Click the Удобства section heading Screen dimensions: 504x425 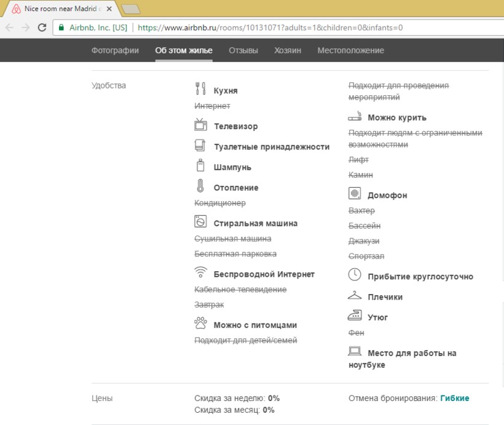coord(109,85)
